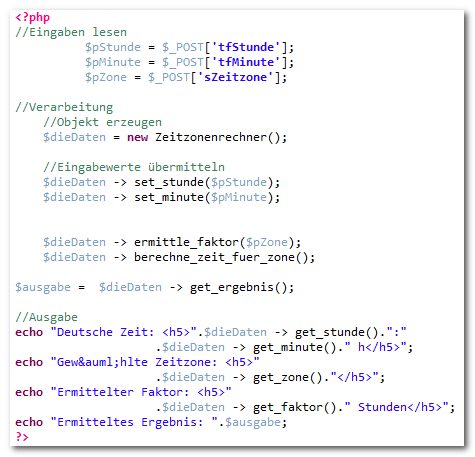The image size is (475, 457).
Task: Click the "Gew&auml;hlte Zeitzone:" string text
Action: click(137, 362)
